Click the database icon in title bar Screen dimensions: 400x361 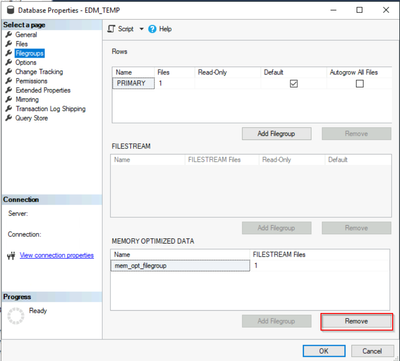click(11, 10)
